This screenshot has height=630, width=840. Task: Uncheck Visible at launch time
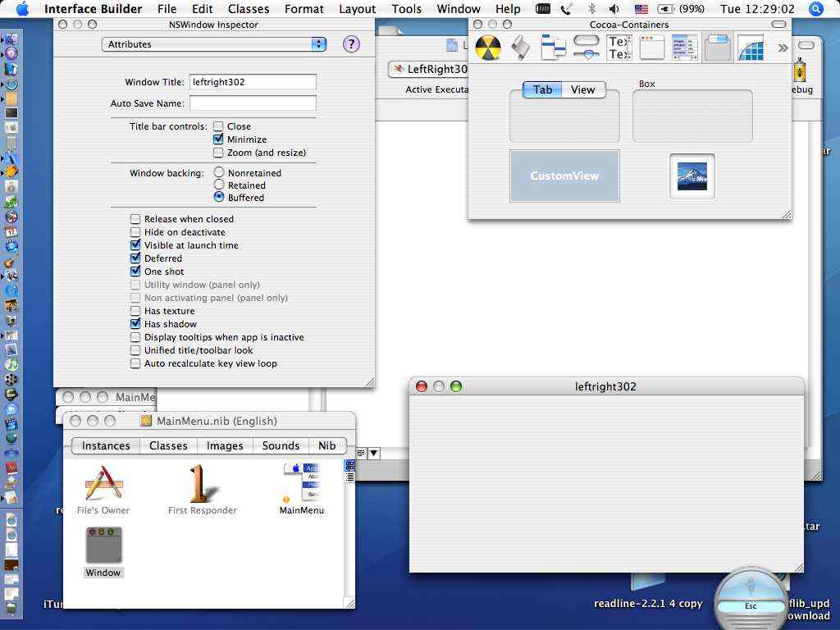[x=135, y=244]
